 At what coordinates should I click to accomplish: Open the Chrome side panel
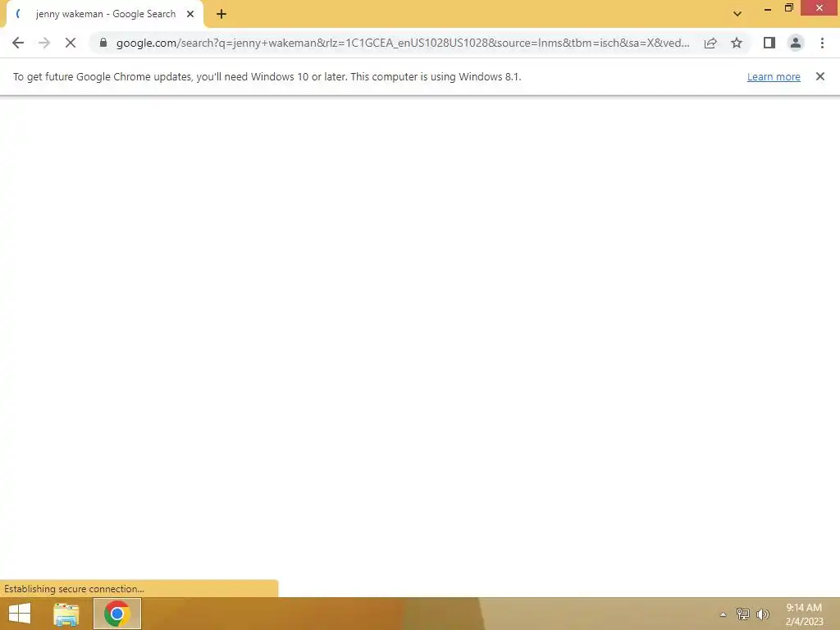point(769,43)
